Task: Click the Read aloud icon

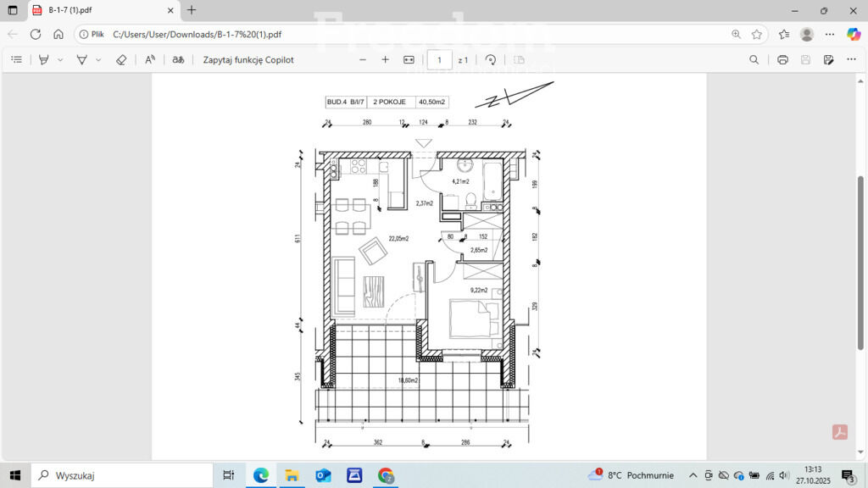Action: pyautogui.click(x=150, y=60)
